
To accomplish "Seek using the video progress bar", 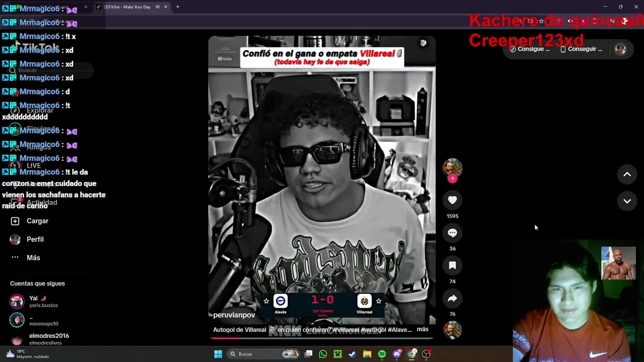I will (x=322, y=338).
